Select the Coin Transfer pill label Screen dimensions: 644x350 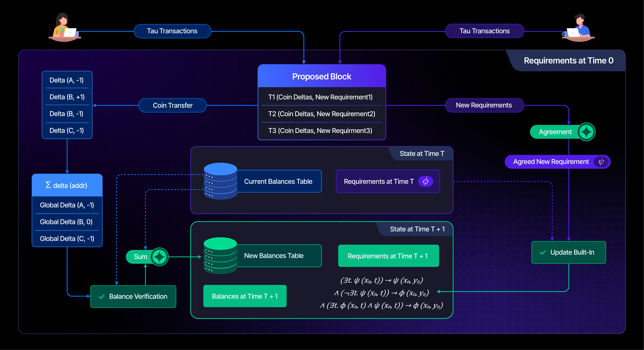click(173, 105)
